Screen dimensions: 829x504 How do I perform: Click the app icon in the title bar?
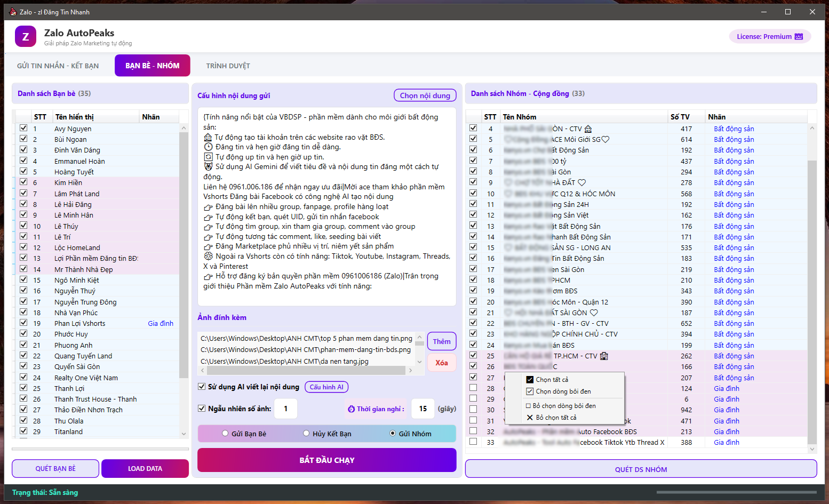pyautogui.click(x=13, y=12)
